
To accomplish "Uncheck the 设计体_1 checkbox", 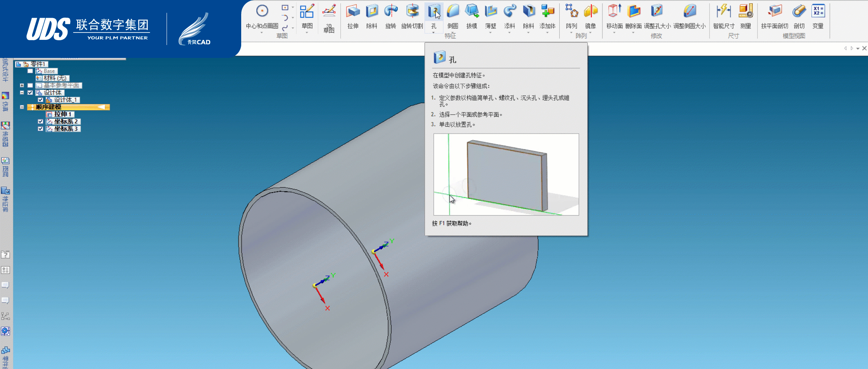I will pyautogui.click(x=41, y=100).
